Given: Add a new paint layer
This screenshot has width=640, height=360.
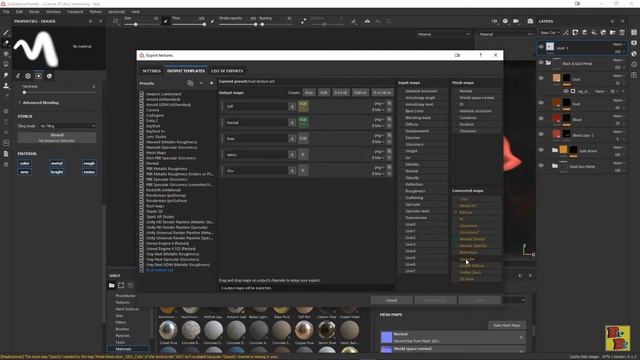Looking at the screenshot, I should [584, 33].
